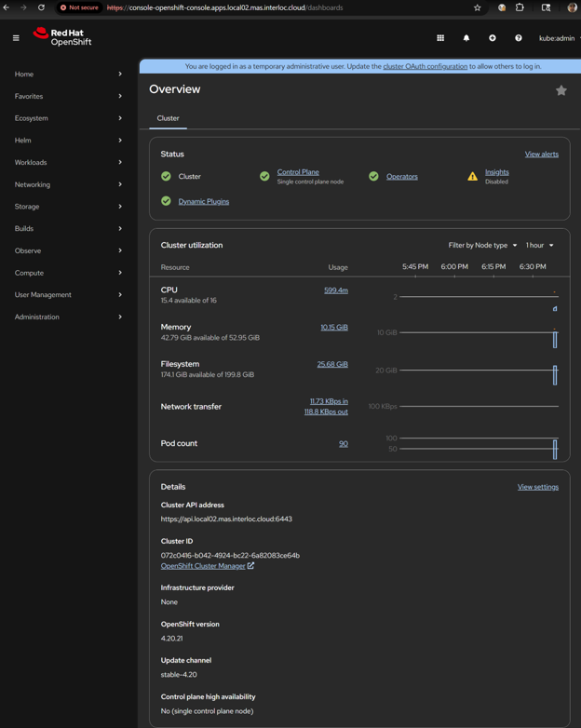Open Memory usage 10.15 GiB link

[x=334, y=328]
